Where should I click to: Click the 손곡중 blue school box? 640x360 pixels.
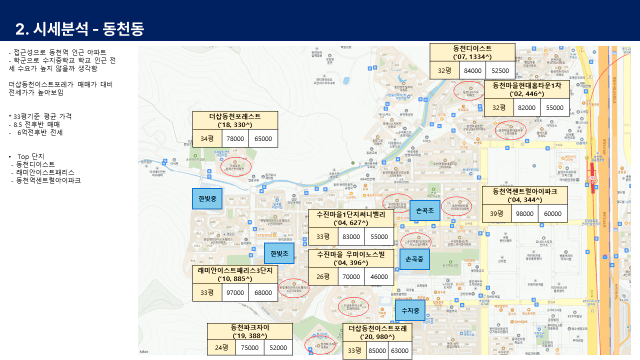414,259
